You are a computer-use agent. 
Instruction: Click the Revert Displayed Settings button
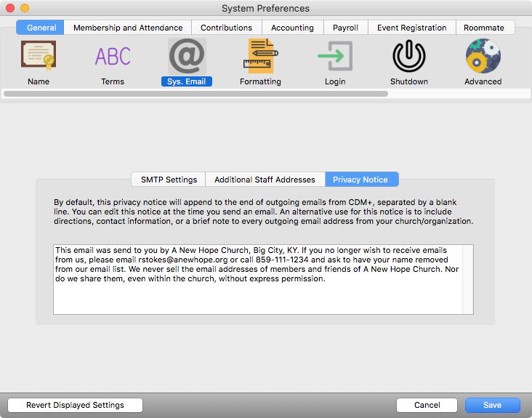click(75, 405)
